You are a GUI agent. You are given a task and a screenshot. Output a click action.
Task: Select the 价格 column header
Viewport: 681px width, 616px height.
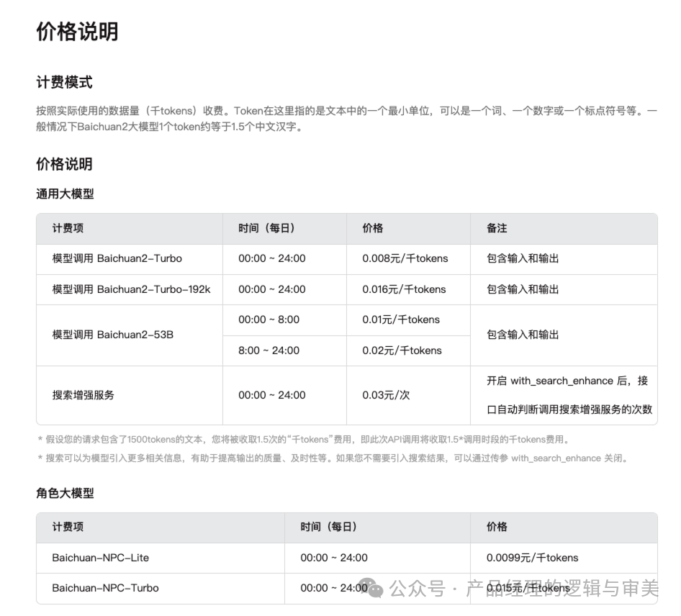click(x=371, y=228)
